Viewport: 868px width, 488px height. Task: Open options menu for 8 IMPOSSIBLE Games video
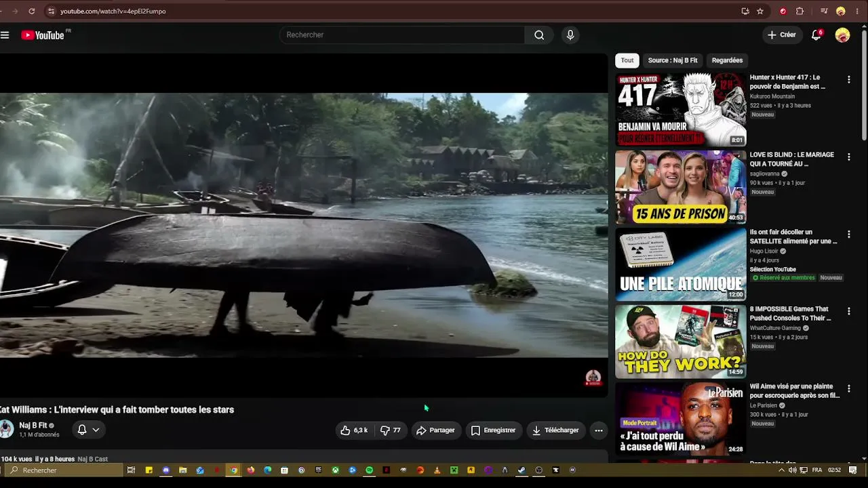click(x=848, y=312)
